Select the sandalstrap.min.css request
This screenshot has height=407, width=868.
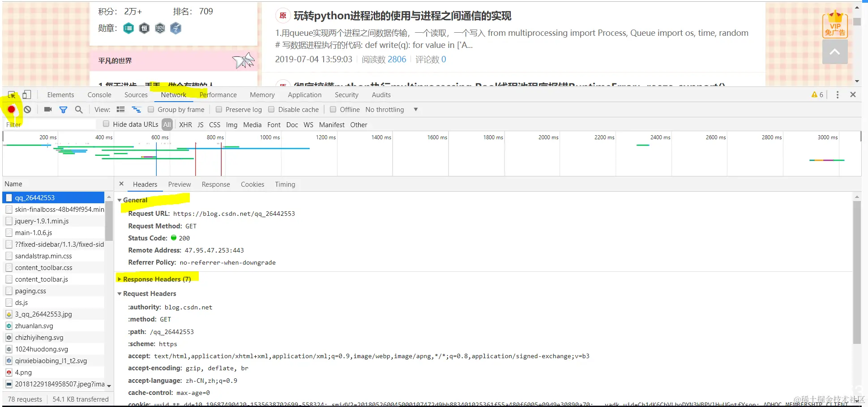[54, 256]
